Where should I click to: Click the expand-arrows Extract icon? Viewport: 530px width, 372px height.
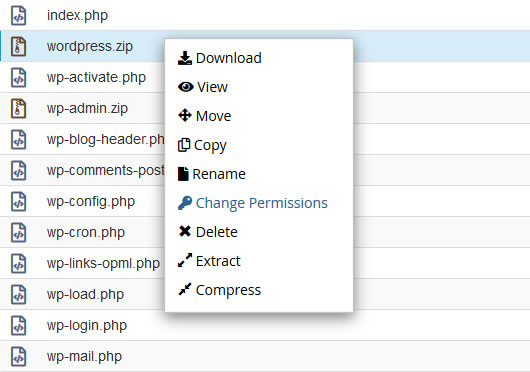[x=185, y=260]
